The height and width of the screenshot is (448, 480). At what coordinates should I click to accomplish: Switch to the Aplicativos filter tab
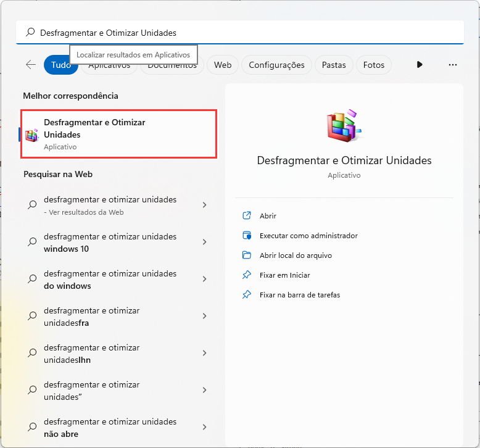point(109,70)
